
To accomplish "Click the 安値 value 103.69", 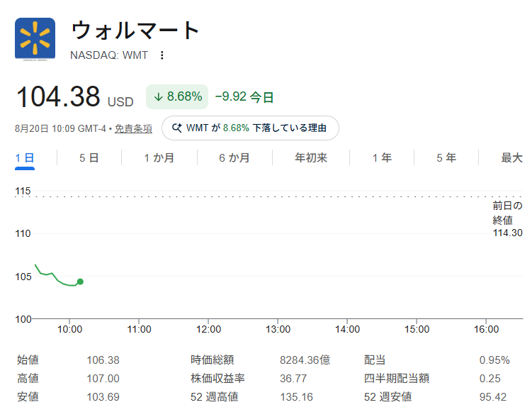I will [103, 397].
